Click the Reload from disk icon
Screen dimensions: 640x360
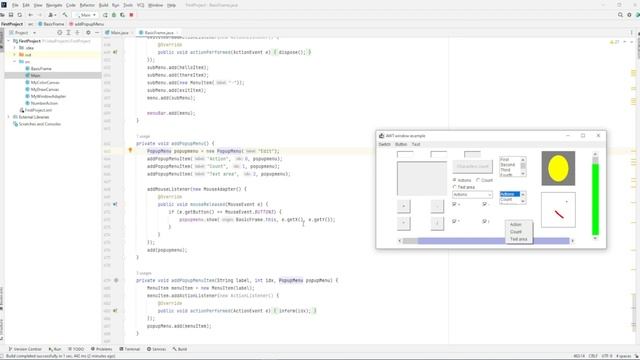[x=20, y=15]
